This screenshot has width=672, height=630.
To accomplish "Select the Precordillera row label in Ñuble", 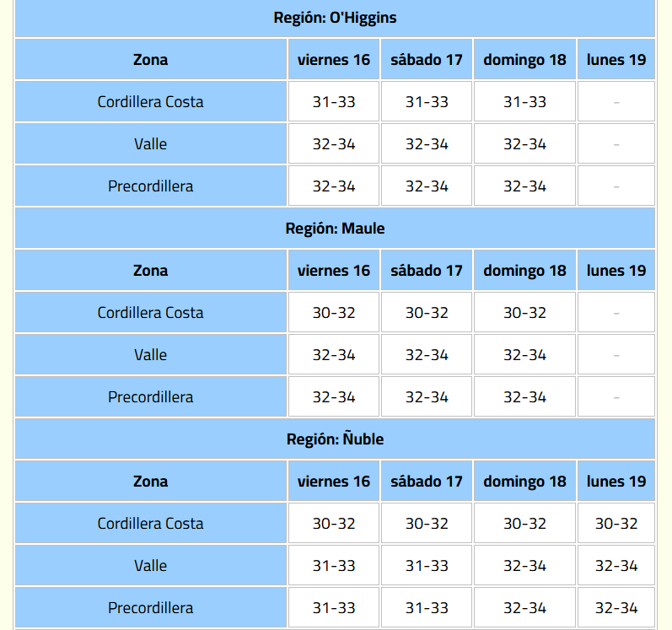I will click(150, 608).
